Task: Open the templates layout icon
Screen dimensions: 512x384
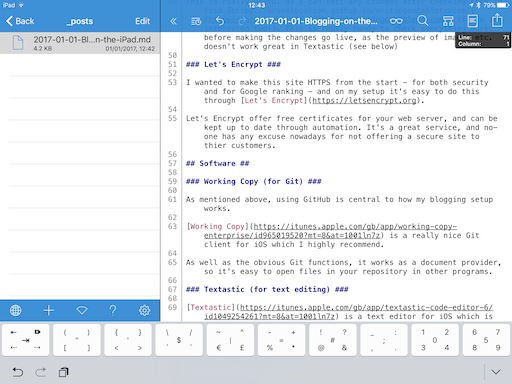Action: click(x=448, y=21)
